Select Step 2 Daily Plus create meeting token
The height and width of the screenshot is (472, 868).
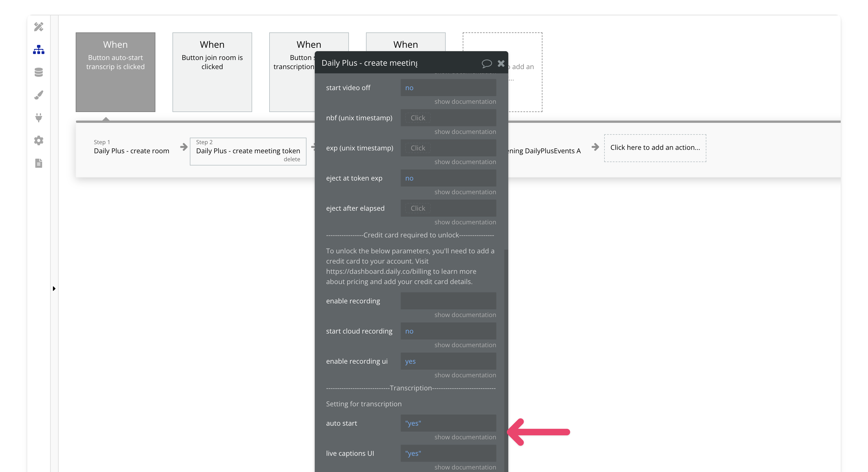coord(248,151)
